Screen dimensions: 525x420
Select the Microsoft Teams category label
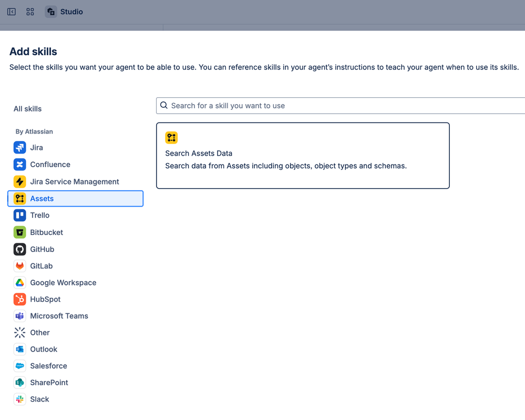(x=59, y=316)
